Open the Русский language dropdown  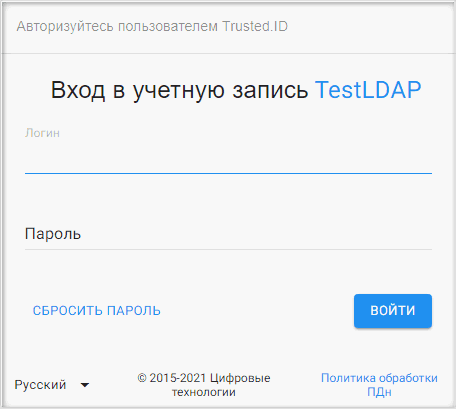pos(52,385)
